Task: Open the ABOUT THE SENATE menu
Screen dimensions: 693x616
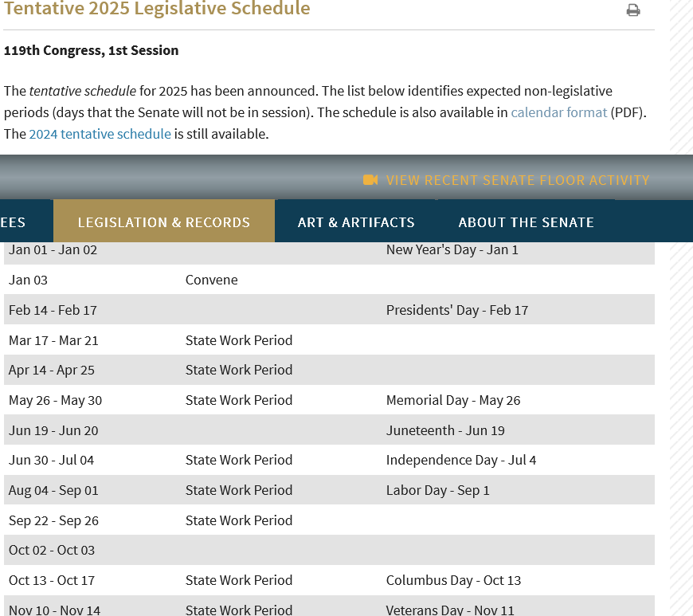Action: pos(526,222)
